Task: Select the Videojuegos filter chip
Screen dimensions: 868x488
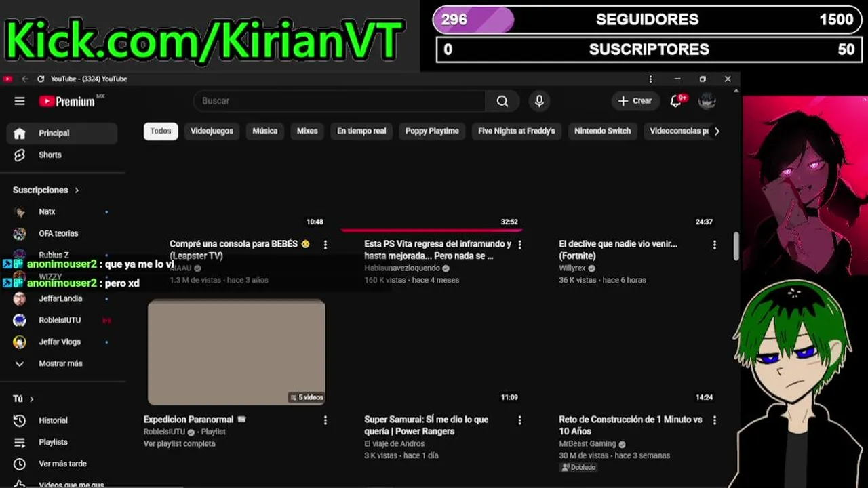Action: click(212, 131)
